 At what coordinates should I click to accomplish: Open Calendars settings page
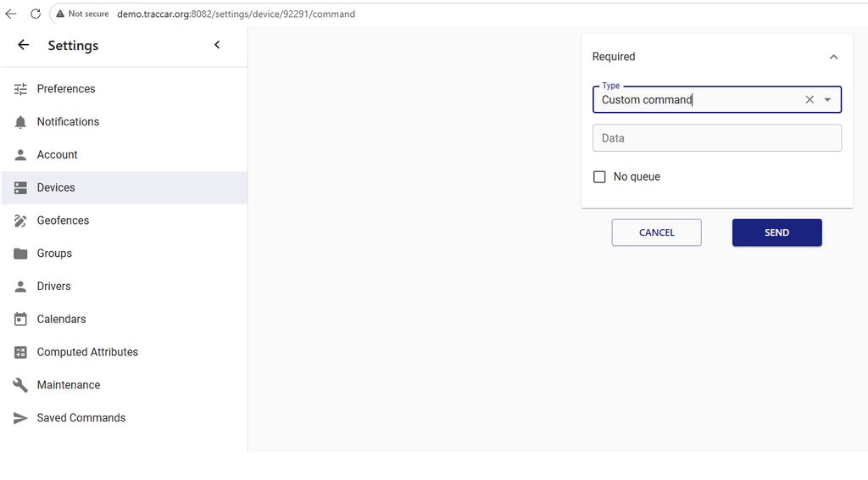[x=124, y=320]
